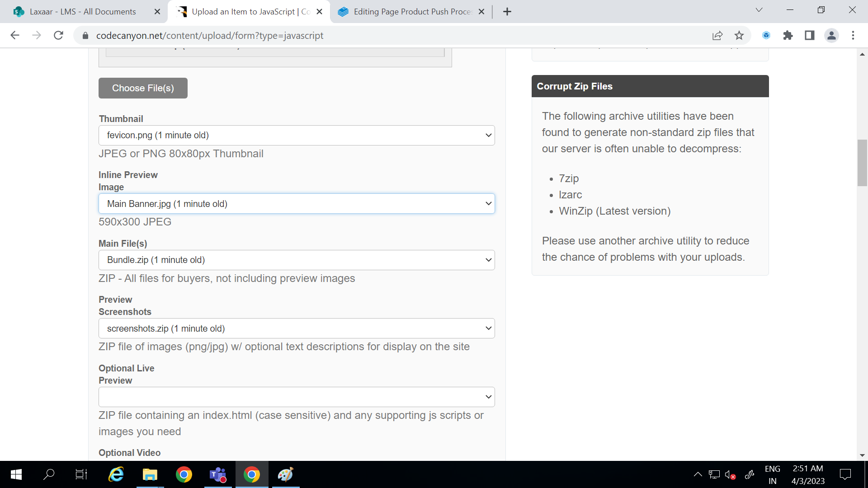This screenshot has width=868, height=488.
Task: Bookmark this page with the star icon
Action: tap(739, 35)
